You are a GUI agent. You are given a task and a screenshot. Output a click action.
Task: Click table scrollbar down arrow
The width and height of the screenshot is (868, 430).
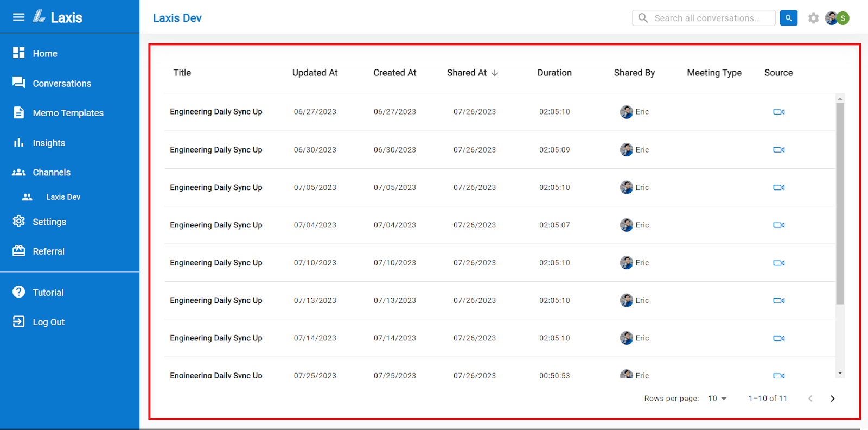[x=840, y=373]
